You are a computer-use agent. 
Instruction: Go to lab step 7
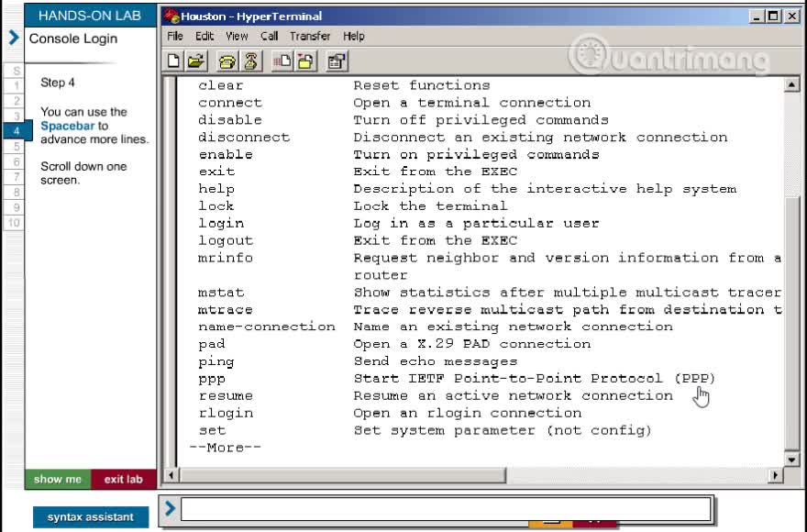point(16,177)
